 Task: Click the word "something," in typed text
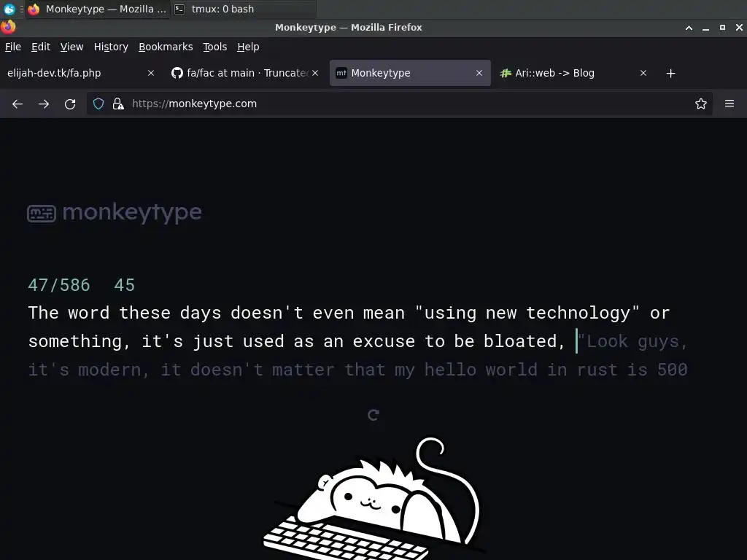point(79,341)
